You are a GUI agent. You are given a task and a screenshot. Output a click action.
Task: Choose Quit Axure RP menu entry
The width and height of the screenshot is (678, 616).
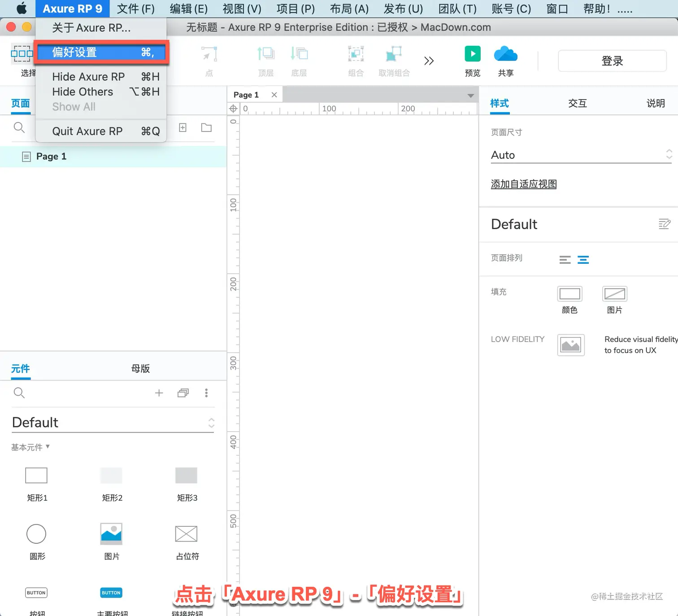[x=101, y=131]
